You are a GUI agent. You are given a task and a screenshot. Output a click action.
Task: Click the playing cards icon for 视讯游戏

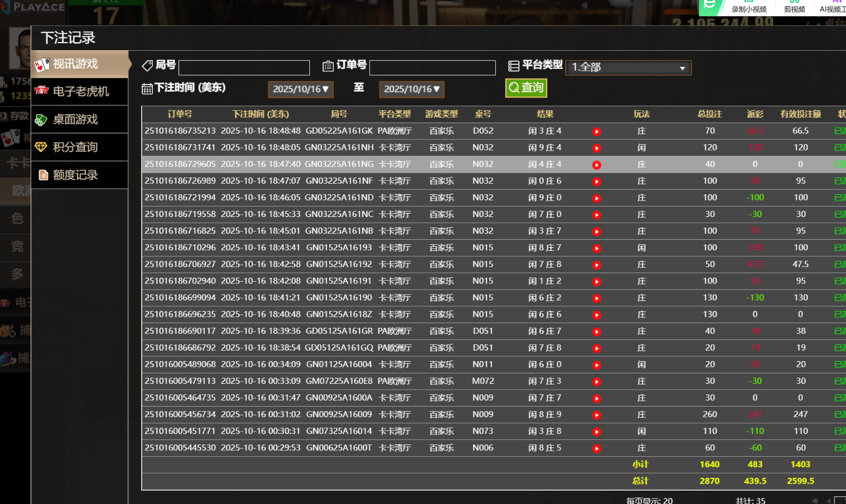tap(42, 64)
